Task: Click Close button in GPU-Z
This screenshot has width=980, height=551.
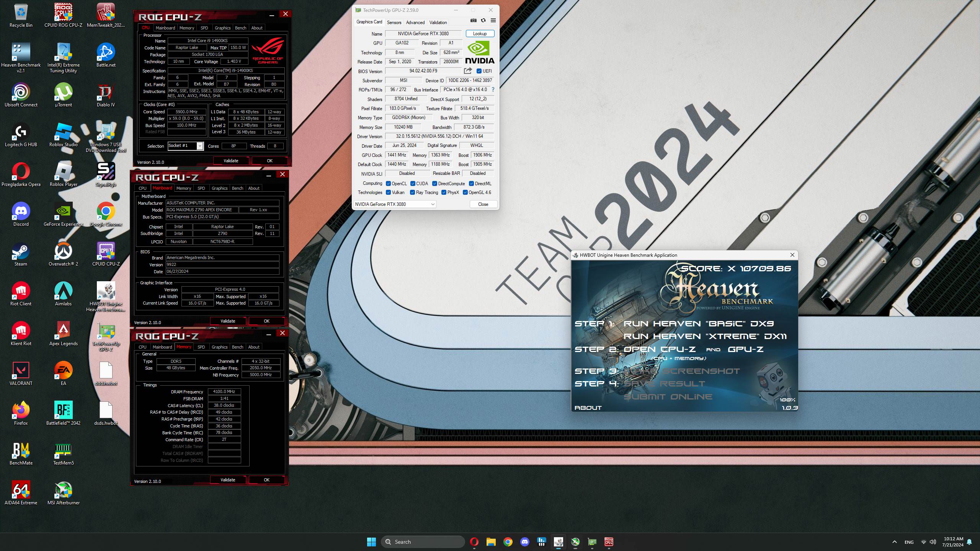Action: tap(483, 204)
